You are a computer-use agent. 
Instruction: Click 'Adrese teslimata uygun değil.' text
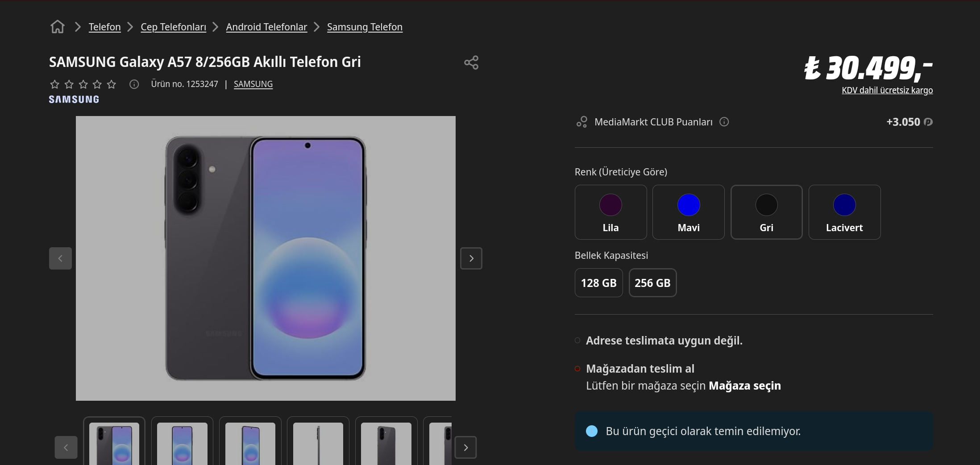click(x=664, y=340)
